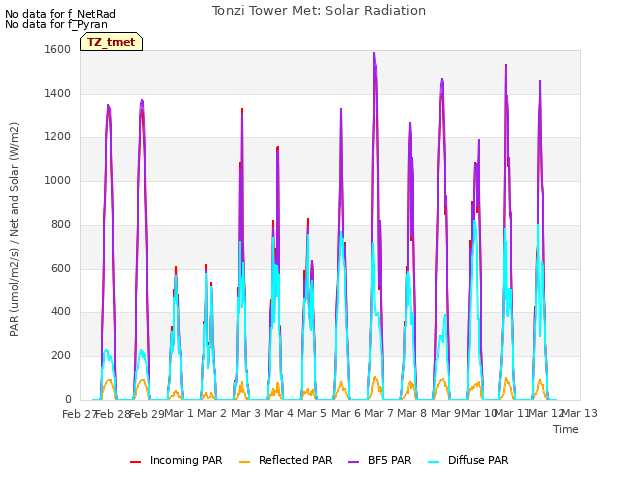Click the Mar 2 x-axis date label

(x=212, y=413)
